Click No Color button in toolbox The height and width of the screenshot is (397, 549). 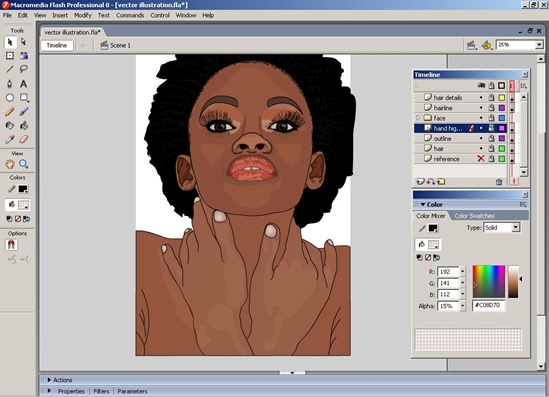(18, 219)
